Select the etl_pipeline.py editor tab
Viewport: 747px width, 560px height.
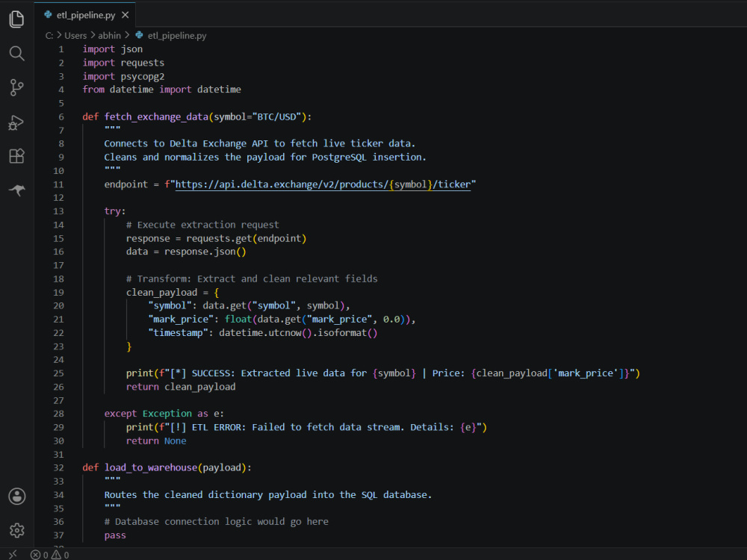pos(85,15)
